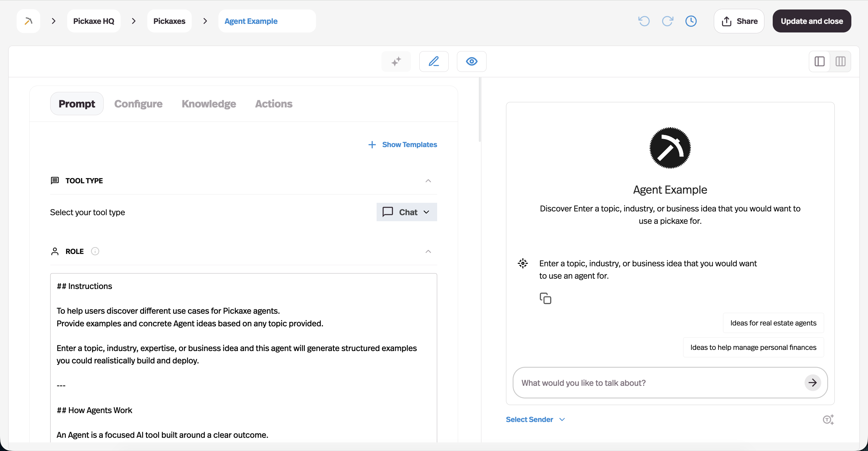Switch to the Configure tab
Viewport: 868px width, 451px height.
138,104
